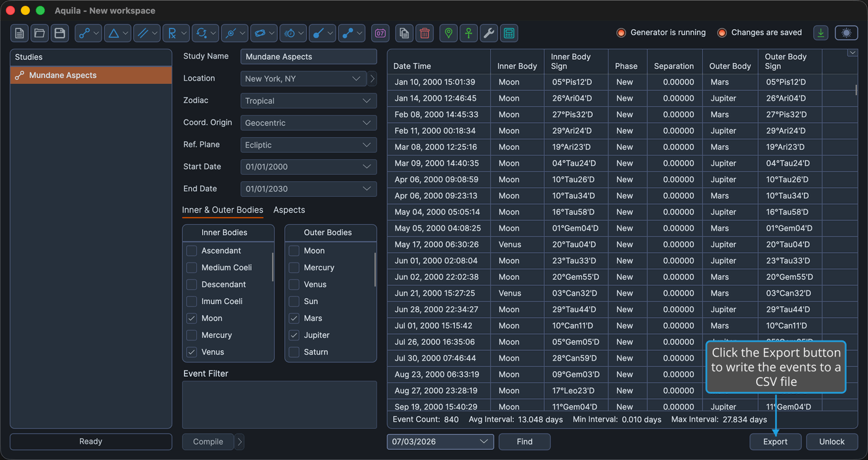The height and width of the screenshot is (460, 868).
Task: Click the Export button
Action: click(x=775, y=442)
